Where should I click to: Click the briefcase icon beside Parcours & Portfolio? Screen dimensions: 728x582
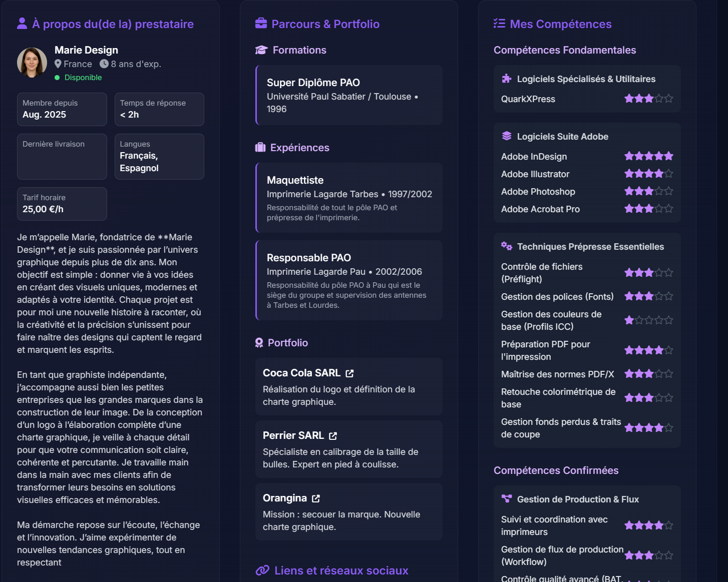click(261, 24)
